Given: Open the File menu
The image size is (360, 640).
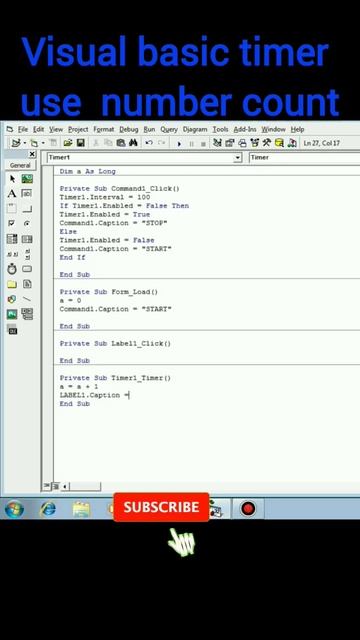Looking at the screenshot, I should click(x=23, y=129).
